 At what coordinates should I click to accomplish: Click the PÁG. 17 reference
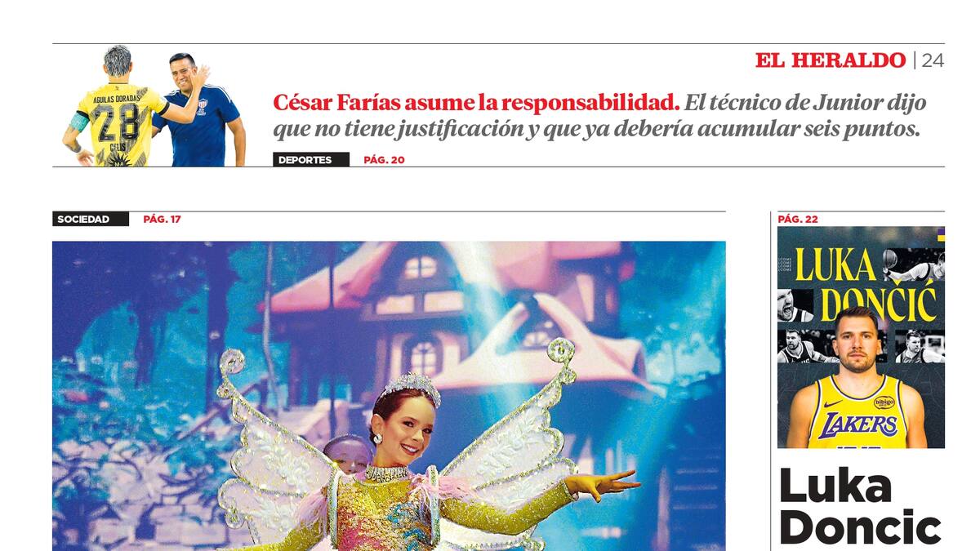162,220
